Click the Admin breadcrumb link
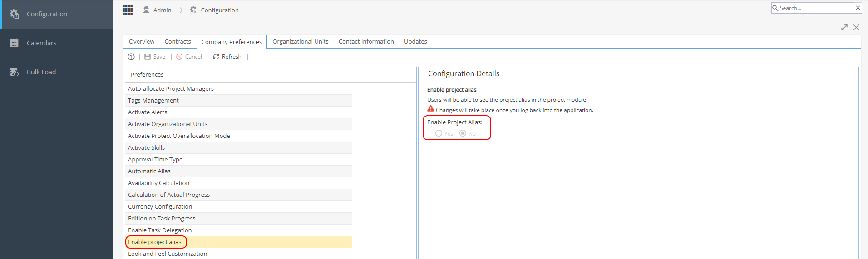This screenshot has width=868, height=259. click(162, 10)
